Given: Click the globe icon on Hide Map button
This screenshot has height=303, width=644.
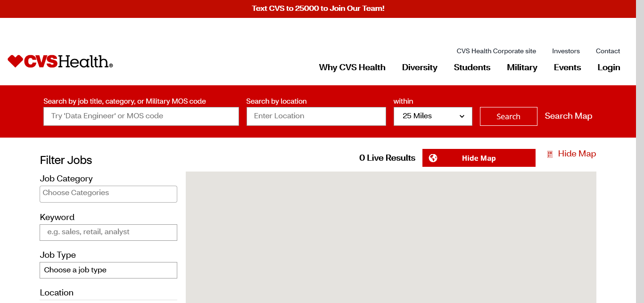Looking at the screenshot, I should (x=433, y=158).
